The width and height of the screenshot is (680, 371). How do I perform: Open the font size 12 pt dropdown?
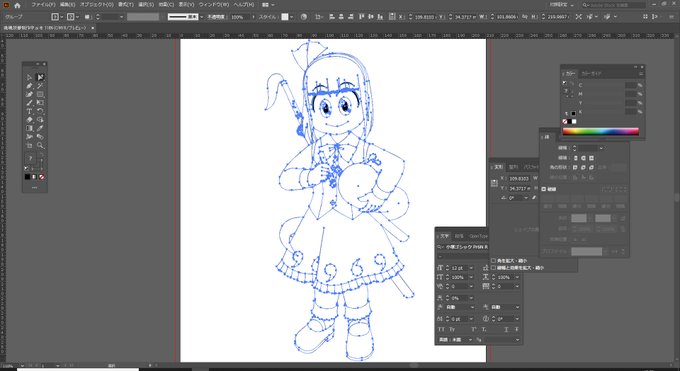pyautogui.click(x=471, y=268)
